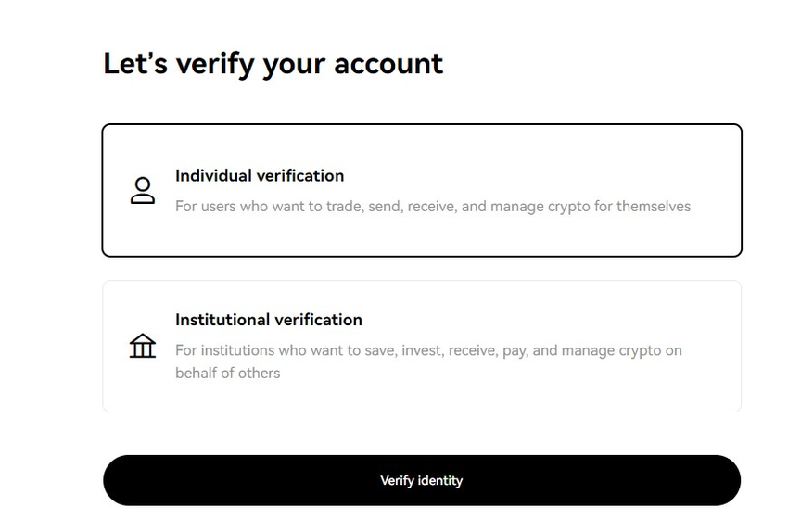788x532 pixels.
Task: Select the Individual verification option card
Action: point(422,190)
